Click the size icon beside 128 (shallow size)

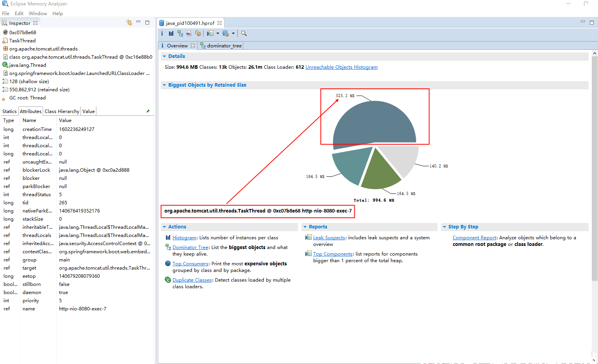click(x=5, y=81)
